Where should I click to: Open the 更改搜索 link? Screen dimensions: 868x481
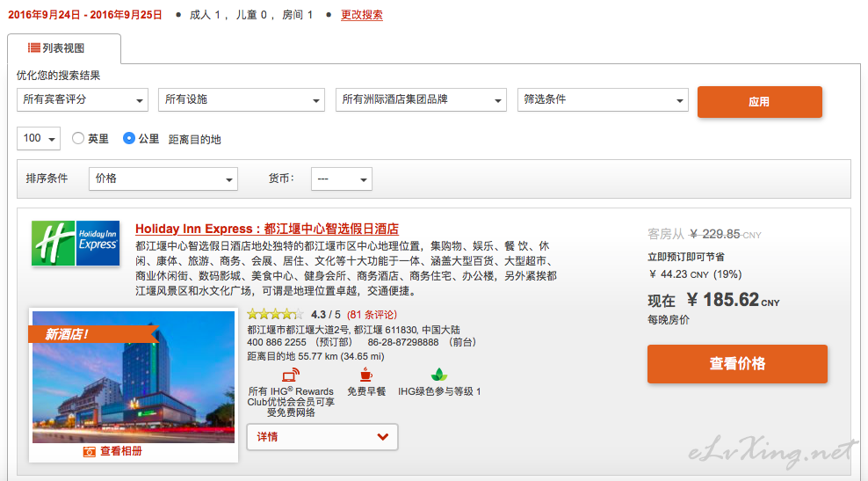coord(361,15)
